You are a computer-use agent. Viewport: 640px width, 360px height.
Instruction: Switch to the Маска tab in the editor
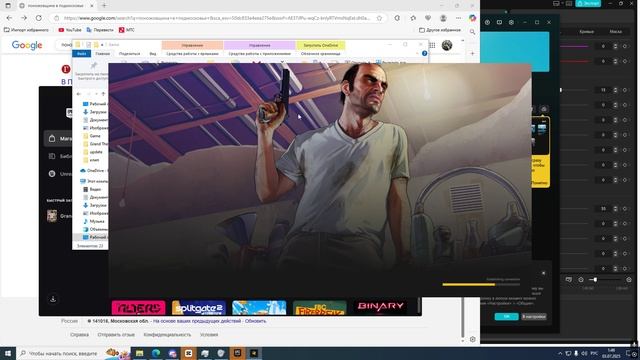point(616,31)
